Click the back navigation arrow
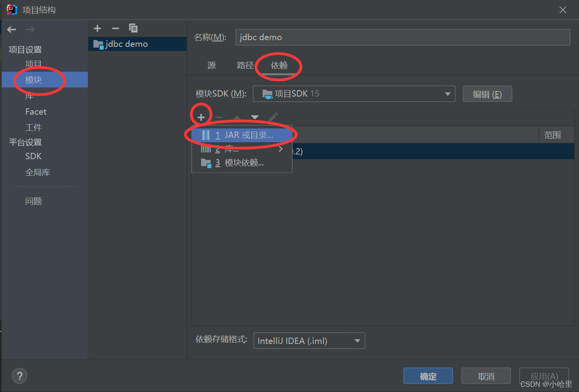 click(x=12, y=30)
